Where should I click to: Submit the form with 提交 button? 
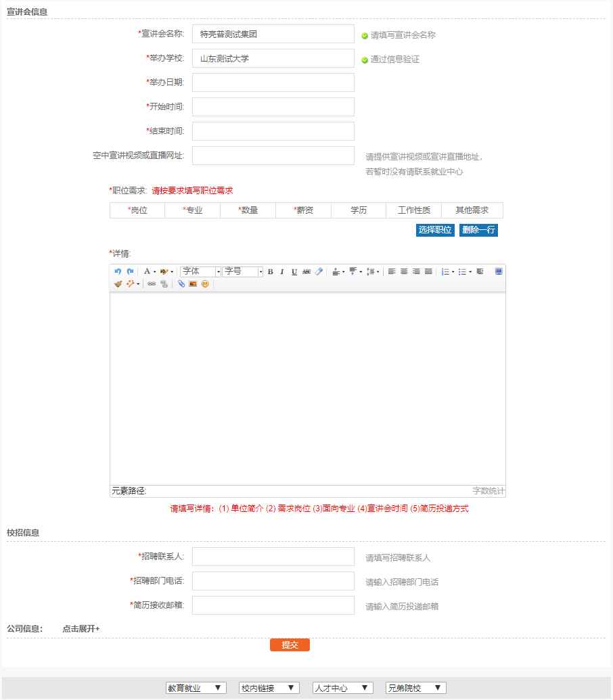tap(290, 645)
